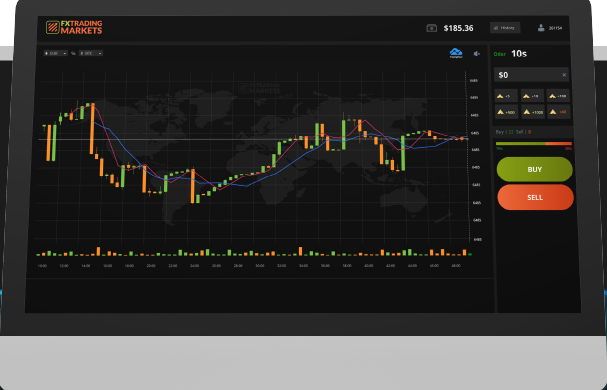Click the $0 amount input field
Image resolution: width=607 pixels, height=390 pixels.
[x=531, y=75]
